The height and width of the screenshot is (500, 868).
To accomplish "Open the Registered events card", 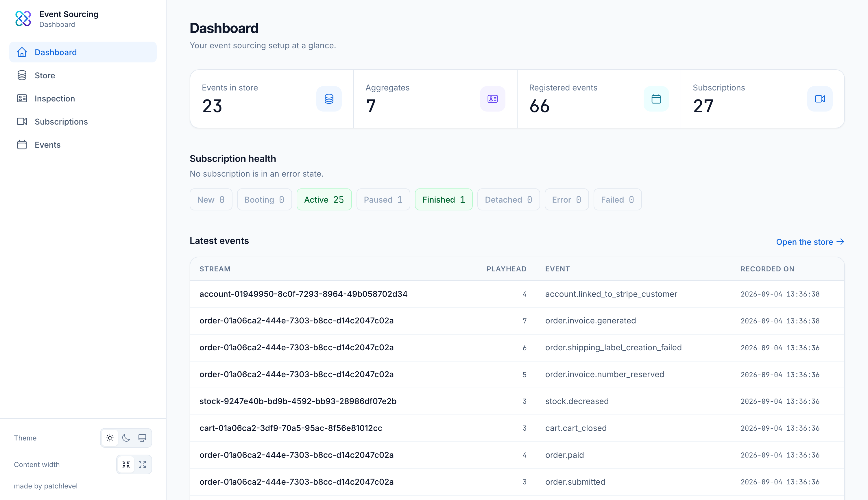I will 599,99.
